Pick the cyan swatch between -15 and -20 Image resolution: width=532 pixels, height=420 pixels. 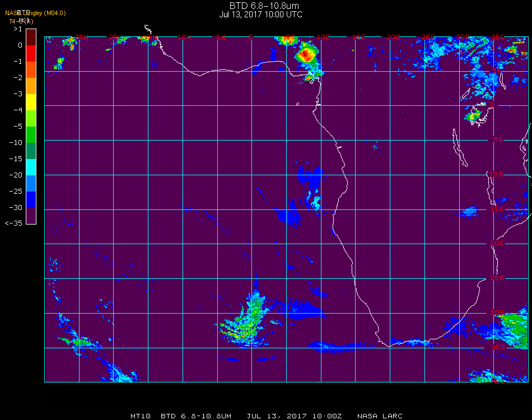[31, 167]
